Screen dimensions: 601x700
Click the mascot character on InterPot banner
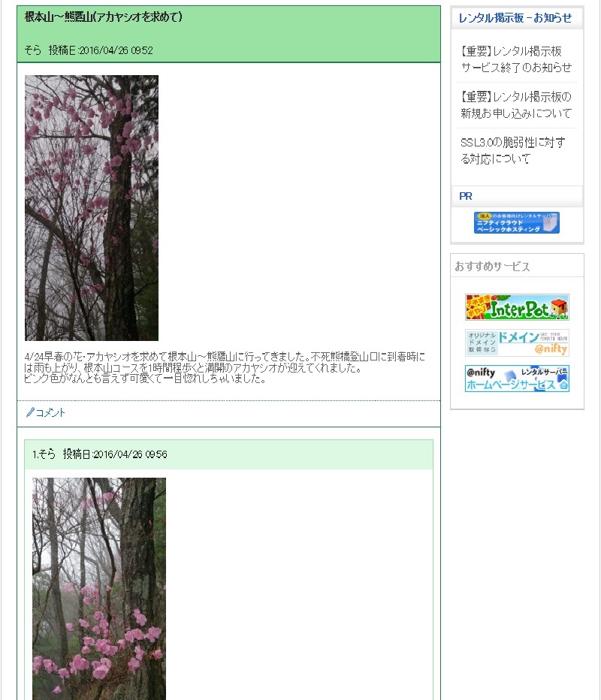pos(559,308)
